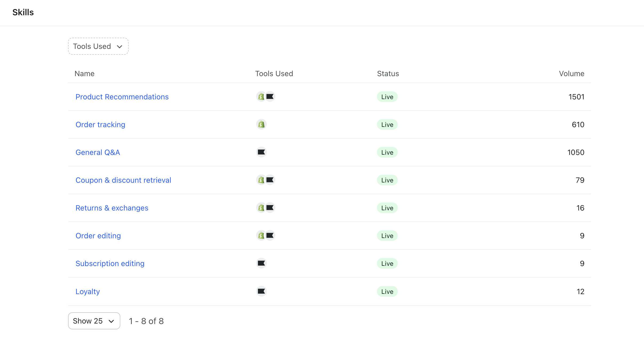
Task: Open the Loyalty skill link
Action: (88, 291)
